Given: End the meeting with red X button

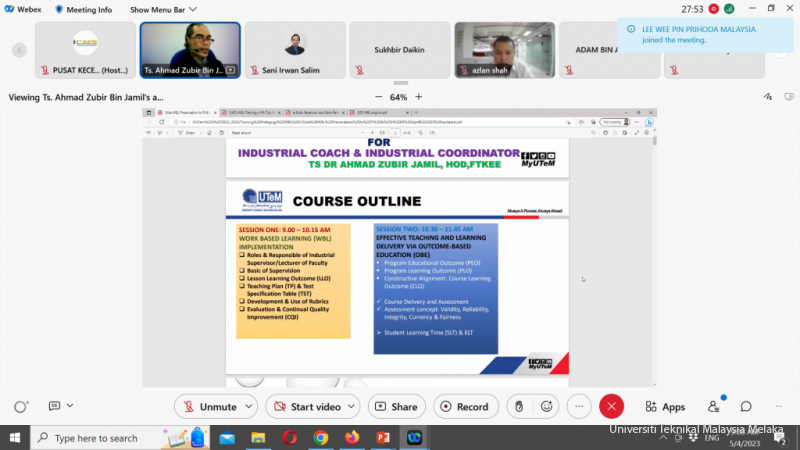Looking at the screenshot, I should [611, 407].
